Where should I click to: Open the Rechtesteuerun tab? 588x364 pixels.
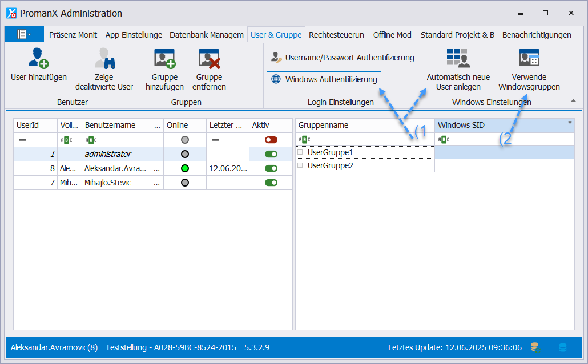click(x=336, y=35)
